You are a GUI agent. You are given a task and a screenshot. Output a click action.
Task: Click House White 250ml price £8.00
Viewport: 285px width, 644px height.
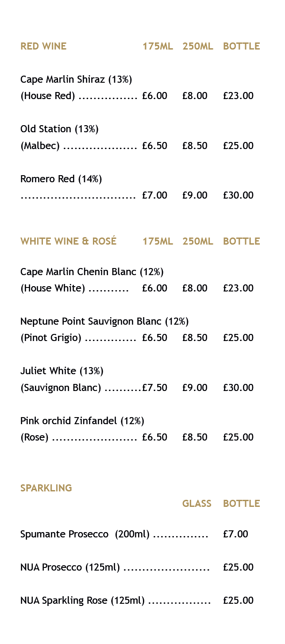pos(195,288)
